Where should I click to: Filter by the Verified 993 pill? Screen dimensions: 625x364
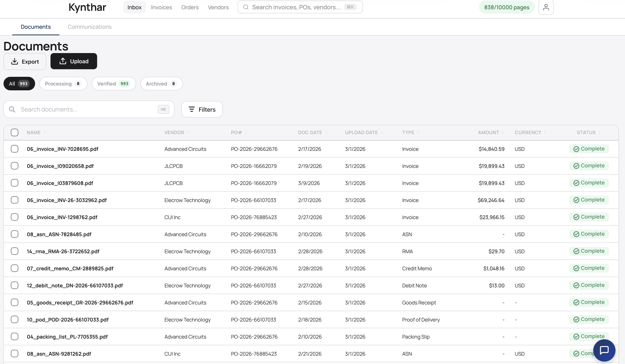(114, 83)
